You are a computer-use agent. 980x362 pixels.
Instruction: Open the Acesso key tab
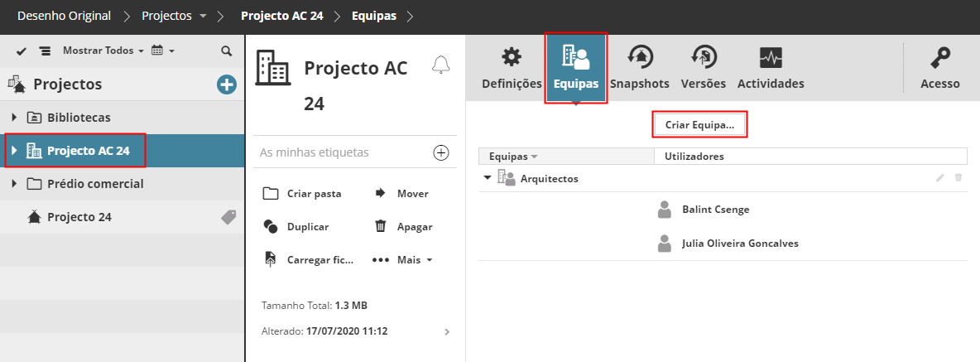(x=940, y=68)
